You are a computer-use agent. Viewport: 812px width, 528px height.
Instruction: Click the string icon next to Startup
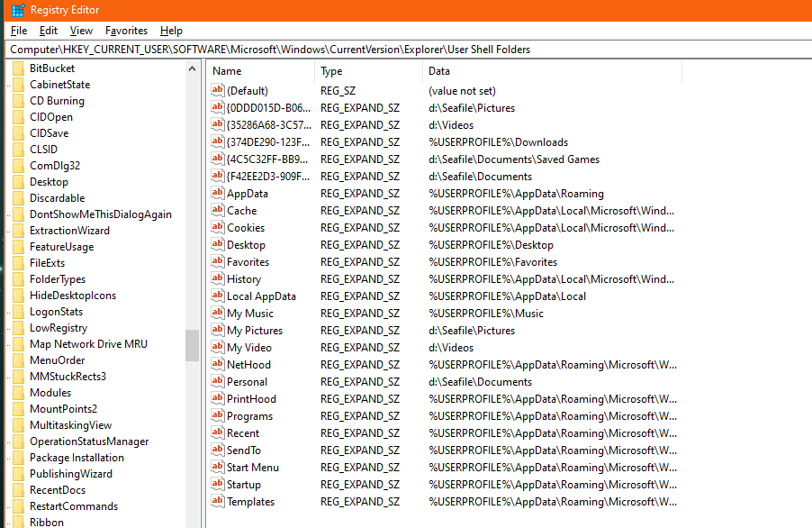pyautogui.click(x=217, y=484)
